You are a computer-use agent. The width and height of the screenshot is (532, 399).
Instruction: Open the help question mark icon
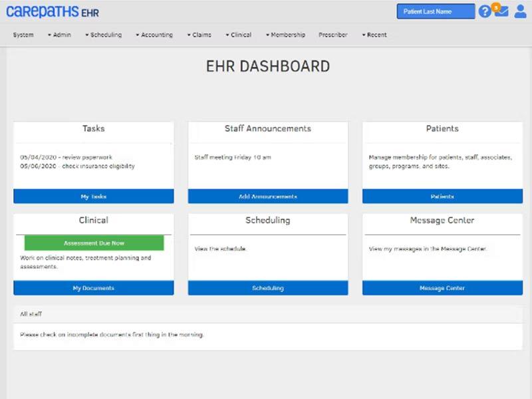tap(485, 11)
